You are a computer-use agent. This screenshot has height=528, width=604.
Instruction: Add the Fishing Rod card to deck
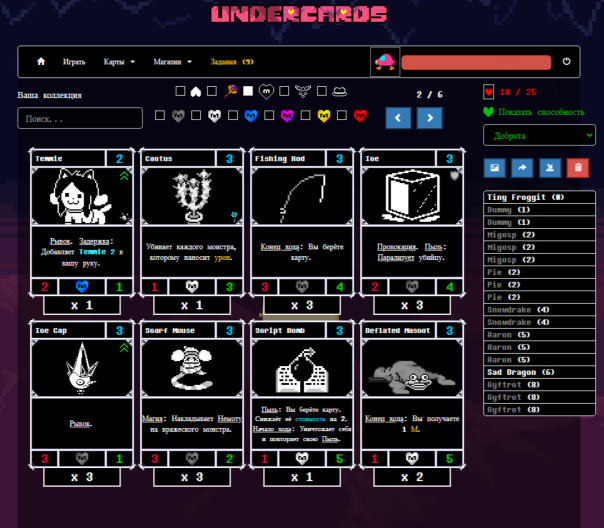click(x=302, y=222)
